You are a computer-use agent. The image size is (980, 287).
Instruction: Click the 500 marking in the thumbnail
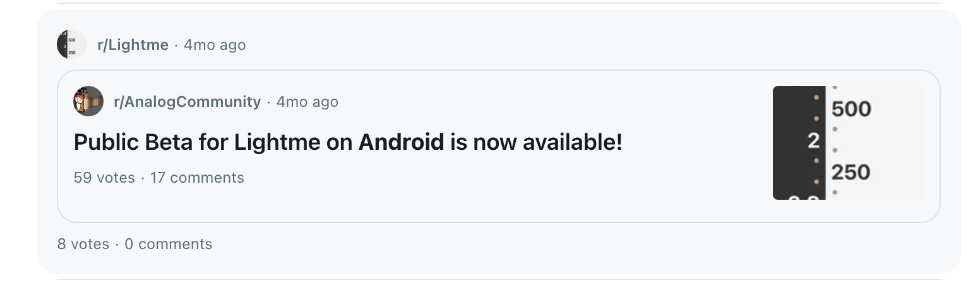[851, 109]
